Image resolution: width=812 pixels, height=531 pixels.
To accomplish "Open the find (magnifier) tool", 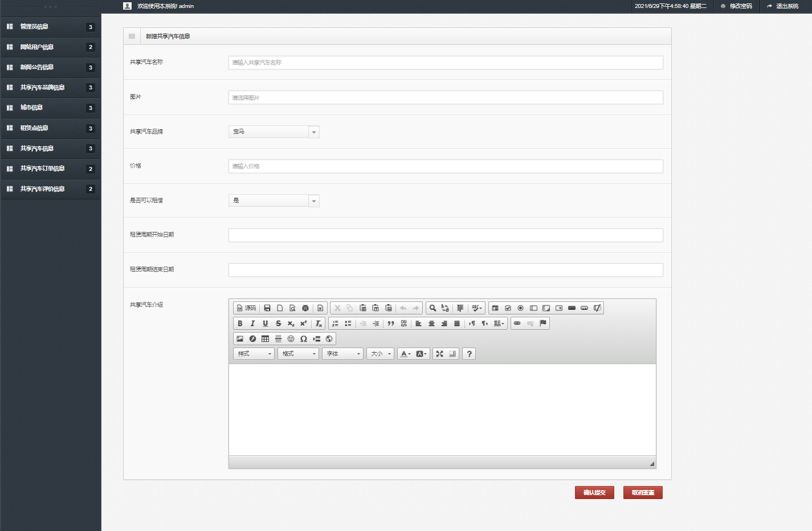I will coord(432,308).
